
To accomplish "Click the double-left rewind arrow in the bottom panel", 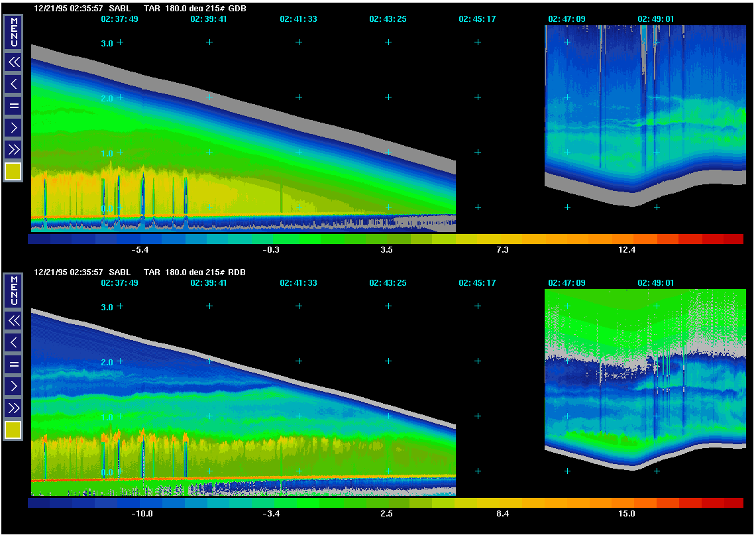I will tap(13, 321).
